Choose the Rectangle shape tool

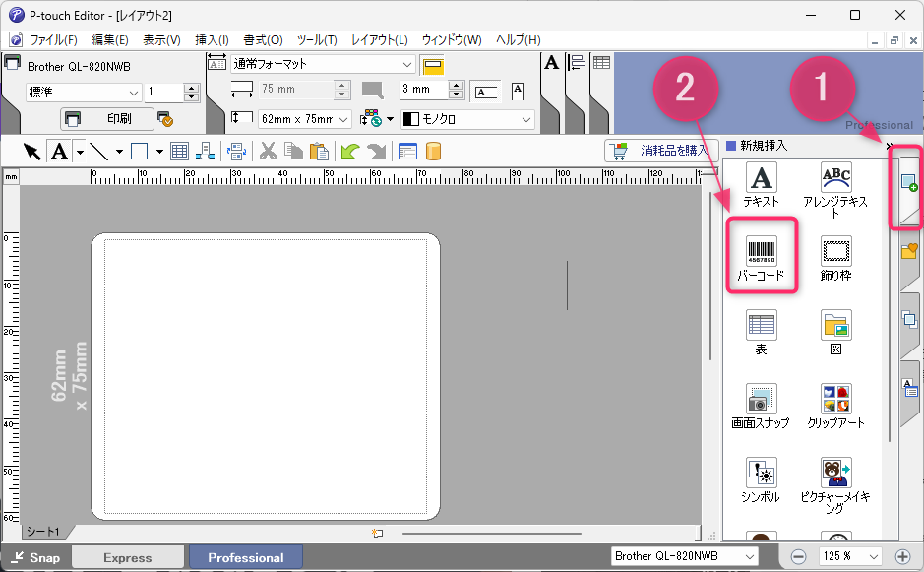[139, 152]
